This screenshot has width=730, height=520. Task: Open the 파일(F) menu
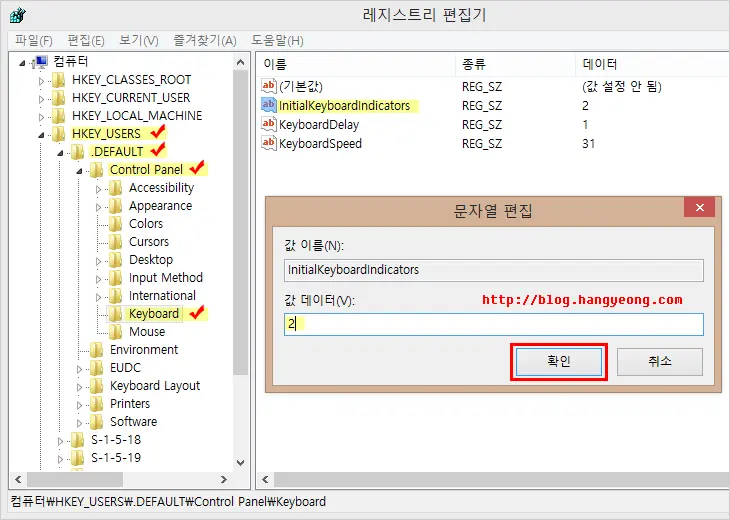[x=34, y=41]
